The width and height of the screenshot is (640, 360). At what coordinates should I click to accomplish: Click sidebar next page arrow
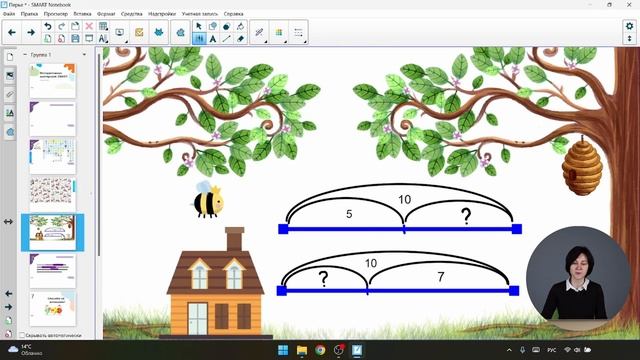click(9, 307)
